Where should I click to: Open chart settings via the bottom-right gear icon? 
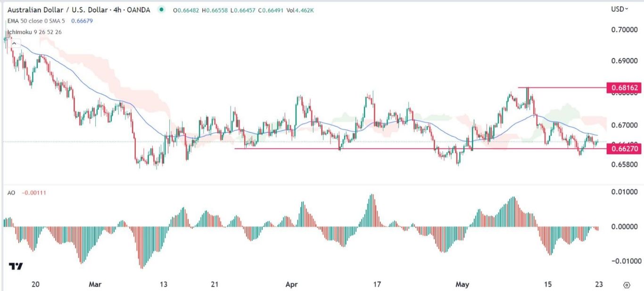pyautogui.click(x=627, y=285)
